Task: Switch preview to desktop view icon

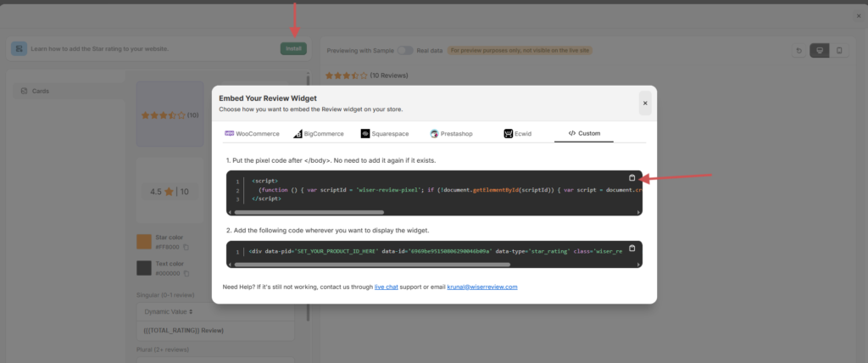Action: (819, 50)
